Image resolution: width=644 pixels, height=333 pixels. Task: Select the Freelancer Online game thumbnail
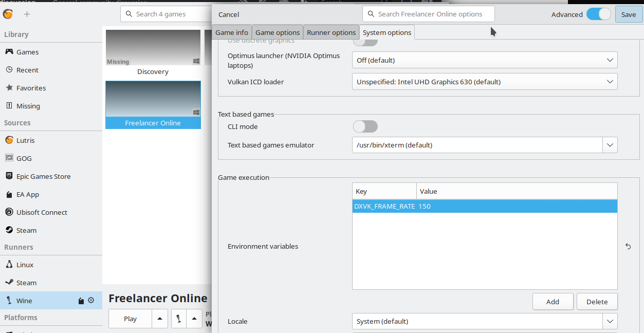point(153,99)
